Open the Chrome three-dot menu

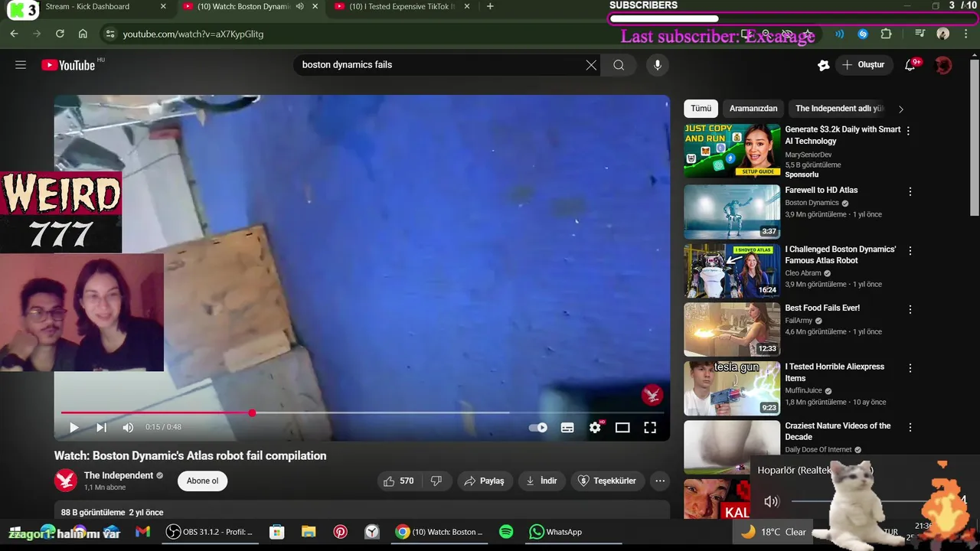click(x=965, y=34)
